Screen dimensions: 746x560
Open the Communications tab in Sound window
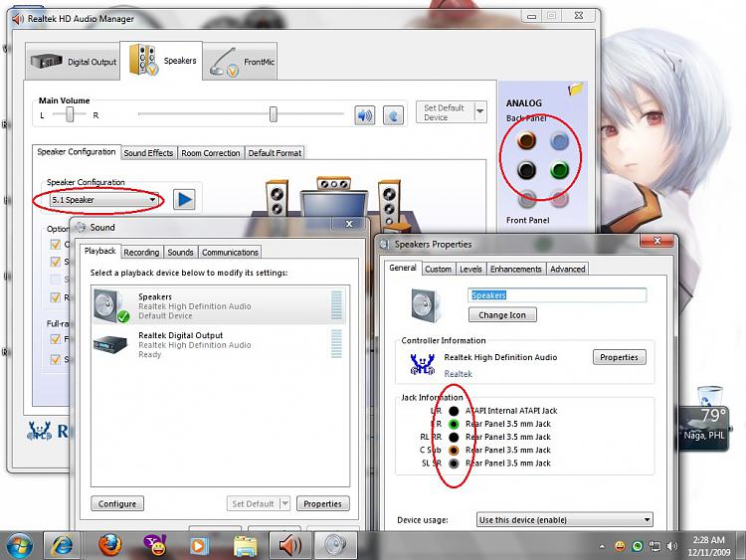coord(230,253)
